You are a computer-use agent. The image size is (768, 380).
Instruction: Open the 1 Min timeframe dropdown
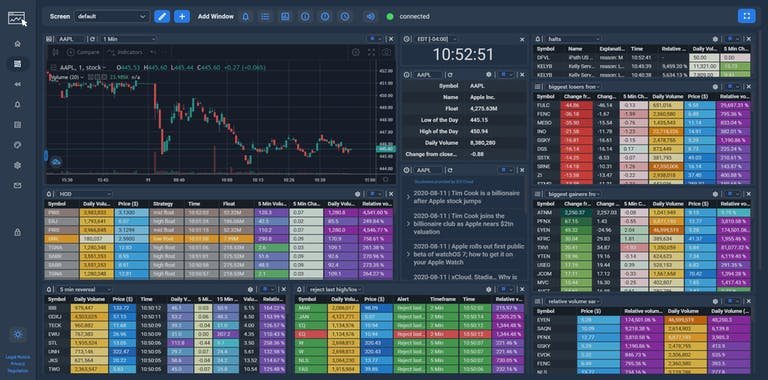coord(128,39)
